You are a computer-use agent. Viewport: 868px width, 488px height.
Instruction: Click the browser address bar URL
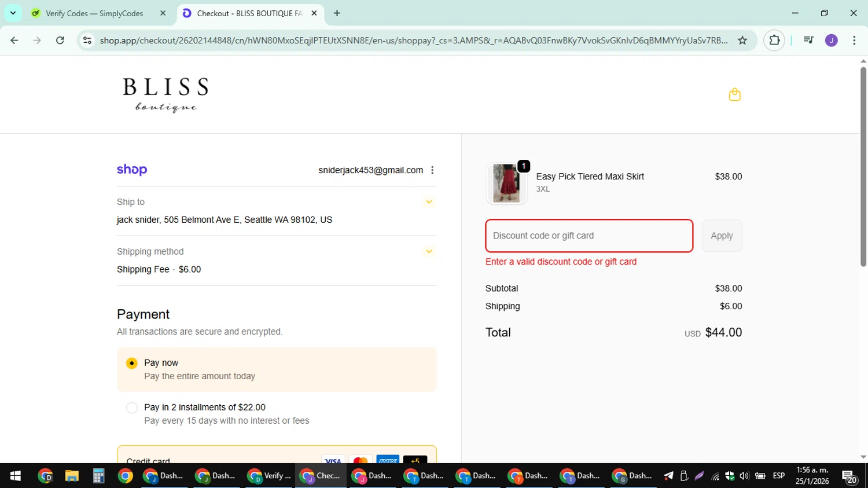(414, 41)
